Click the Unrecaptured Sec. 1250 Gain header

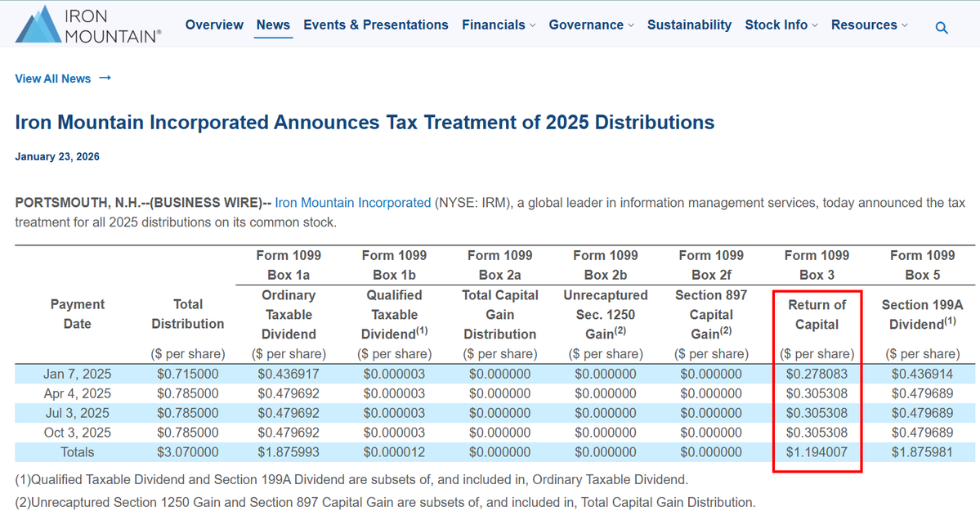coord(606,315)
